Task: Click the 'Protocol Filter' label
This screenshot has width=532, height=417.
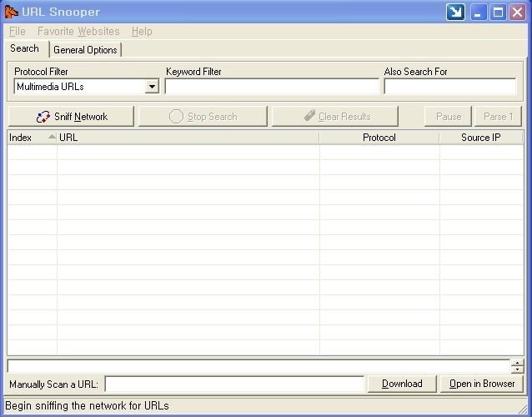Action: click(x=41, y=72)
